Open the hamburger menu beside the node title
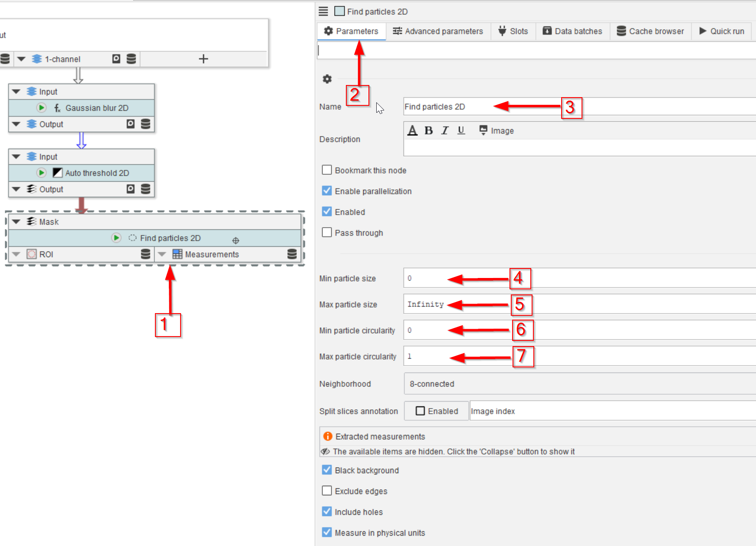Viewport: 756px width, 546px height. click(323, 11)
